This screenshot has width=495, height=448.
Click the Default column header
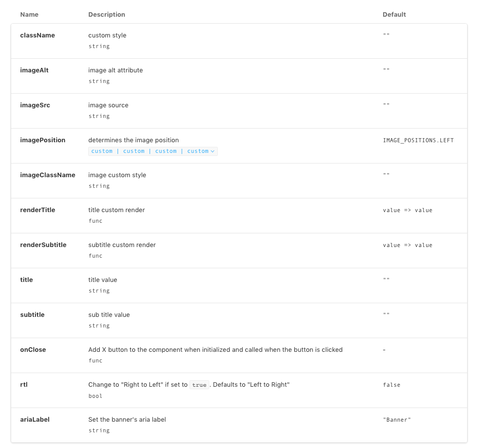(394, 15)
